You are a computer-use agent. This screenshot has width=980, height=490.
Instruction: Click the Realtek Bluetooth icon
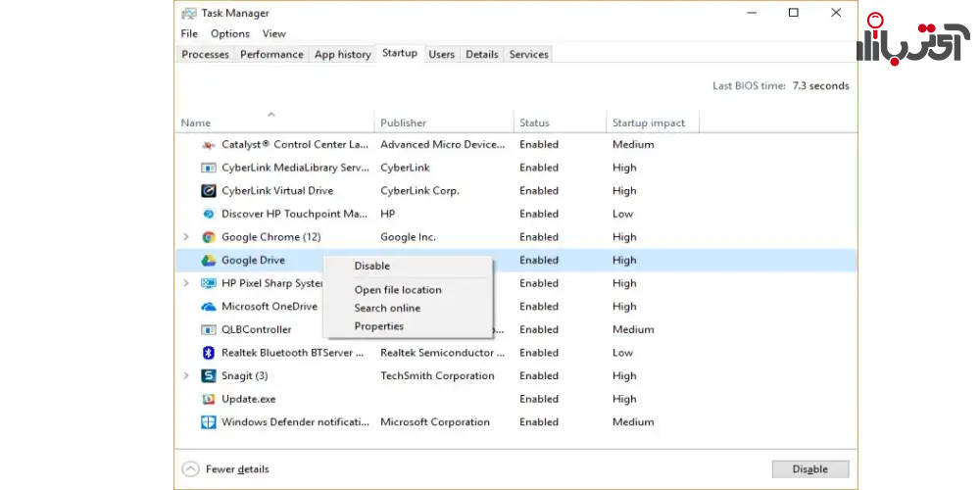[x=208, y=353]
